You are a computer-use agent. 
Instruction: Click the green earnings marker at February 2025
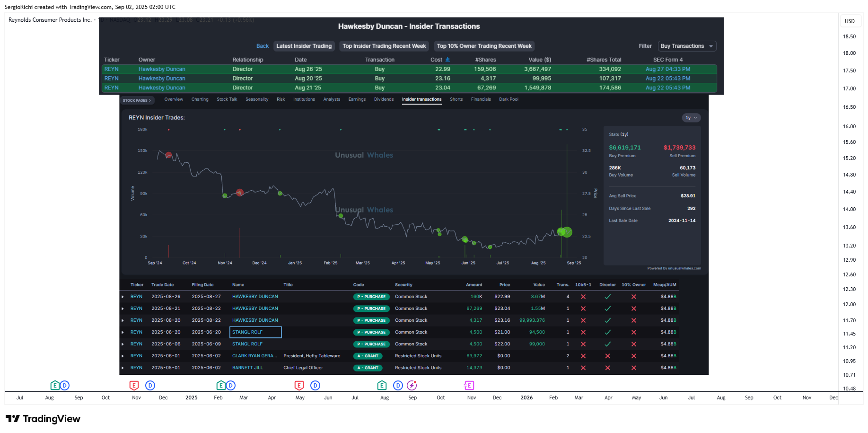click(221, 386)
